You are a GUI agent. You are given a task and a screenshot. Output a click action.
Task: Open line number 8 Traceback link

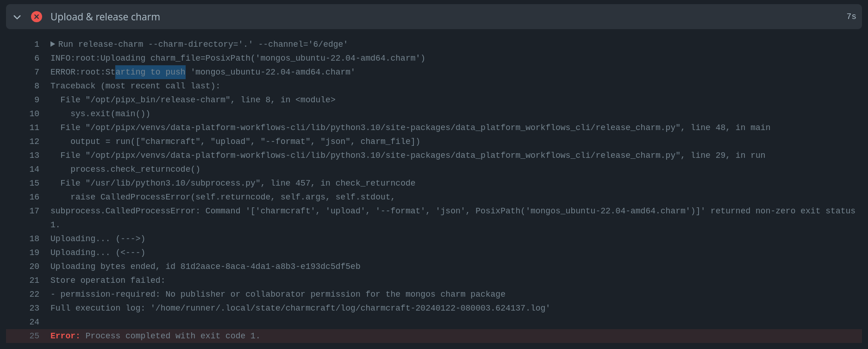pyautogui.click(x=37, y=86)
